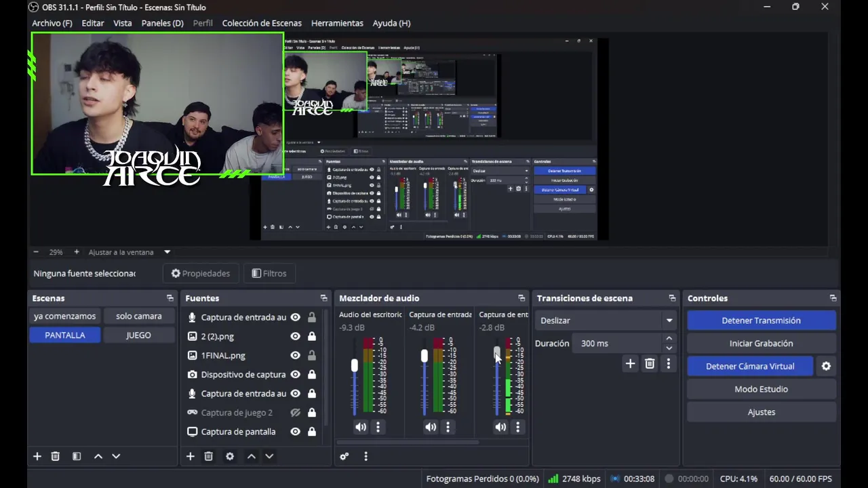Open scene filters icon in Escenas toolbar

[77, 456]
